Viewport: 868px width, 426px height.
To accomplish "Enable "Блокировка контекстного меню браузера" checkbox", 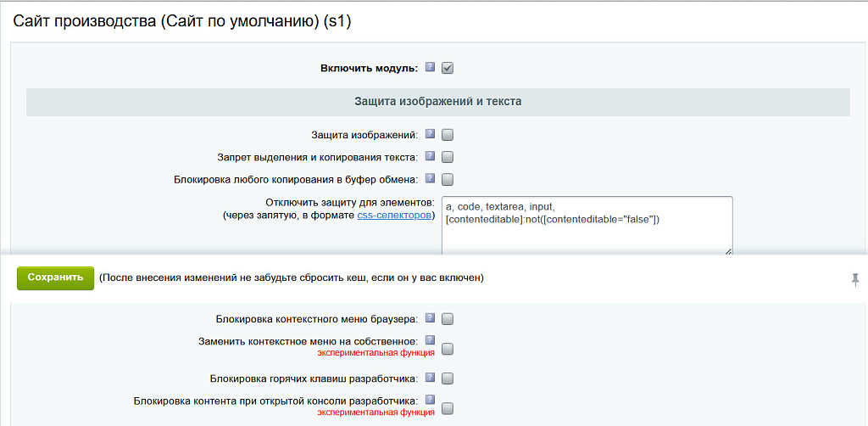I will pos(448,319).
